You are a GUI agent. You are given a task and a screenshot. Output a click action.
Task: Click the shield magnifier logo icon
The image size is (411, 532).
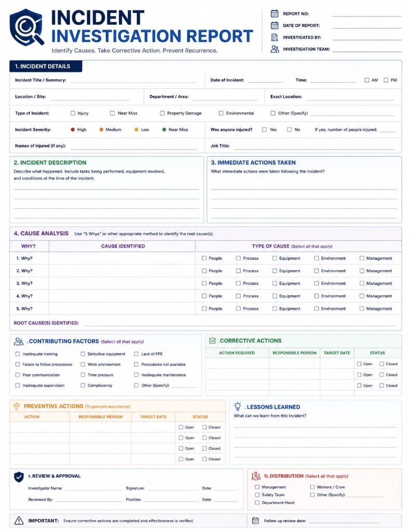pos(27,28)
